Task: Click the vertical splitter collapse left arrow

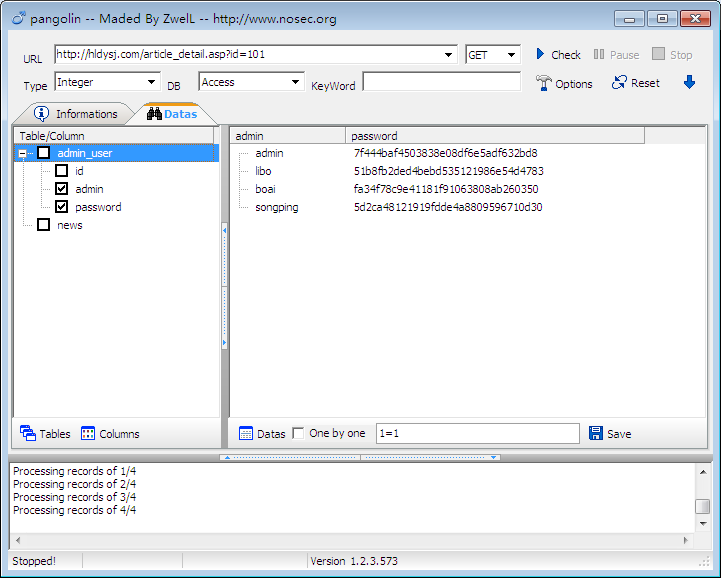Action: (x=224, y=230)
